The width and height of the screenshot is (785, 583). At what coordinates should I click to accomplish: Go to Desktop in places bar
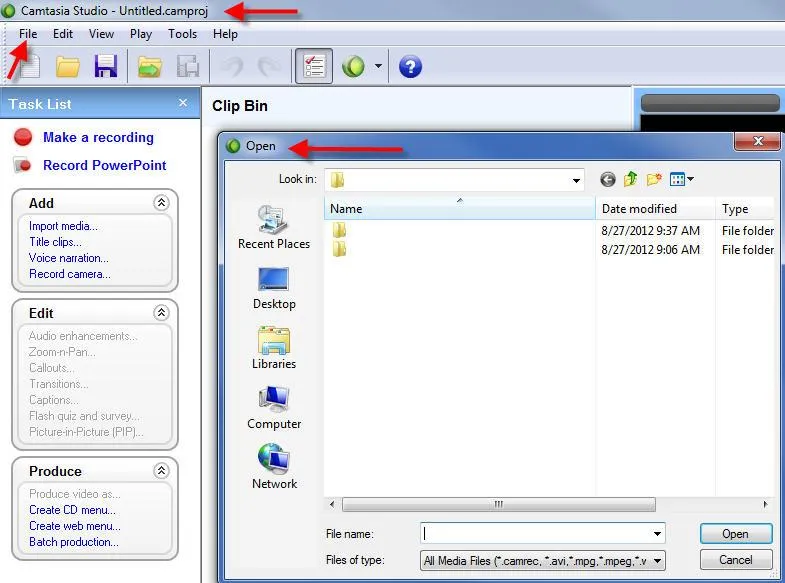tap(274, 288)
